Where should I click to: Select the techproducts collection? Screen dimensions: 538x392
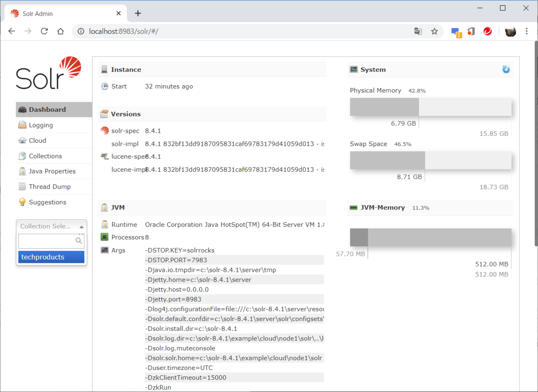pos(51,257)
